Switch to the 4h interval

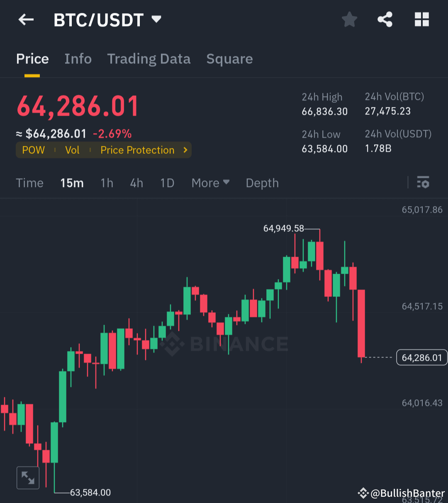pos(136,182)
